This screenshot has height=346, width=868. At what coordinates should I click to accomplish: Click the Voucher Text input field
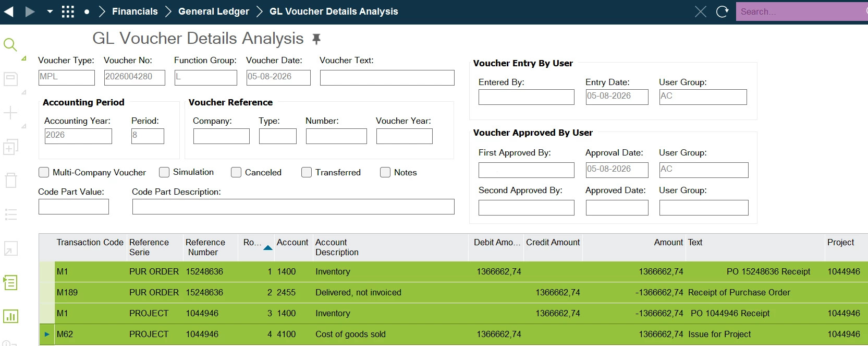pyautogui.click(x=387, y=78)
